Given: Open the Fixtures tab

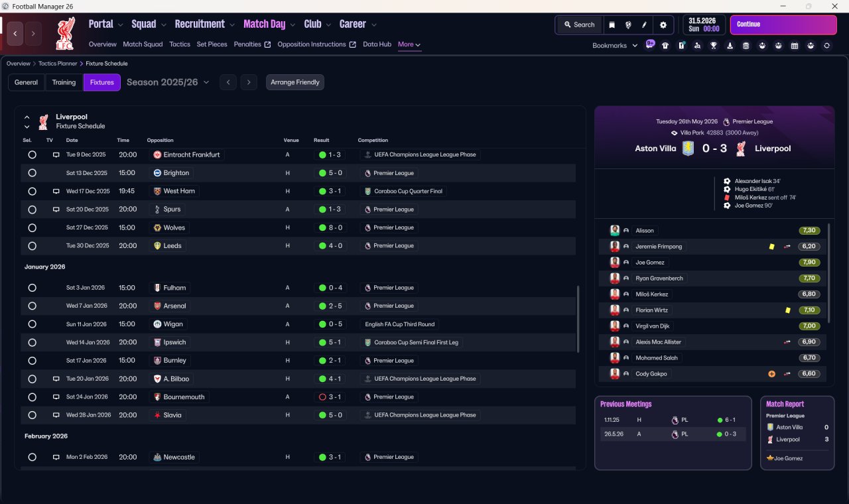Looking at the screenshot, I should click(102, 82).
